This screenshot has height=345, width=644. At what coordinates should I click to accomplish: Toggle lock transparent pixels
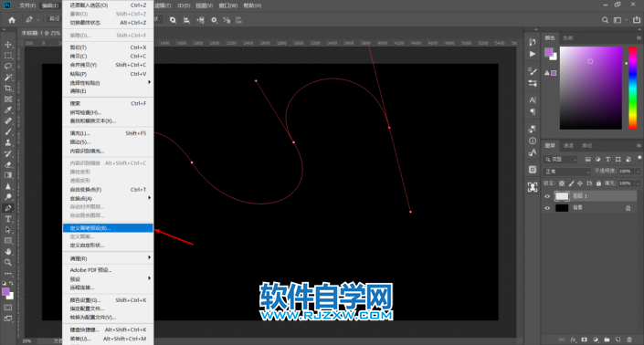point(562,183)
